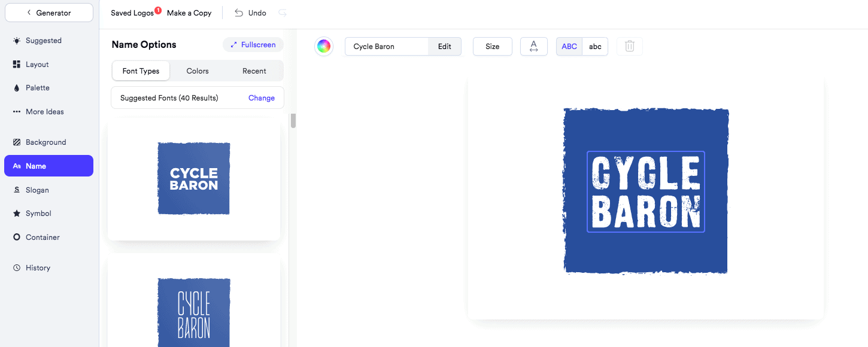
Task: Open the Size options
Action: [492, 47]
